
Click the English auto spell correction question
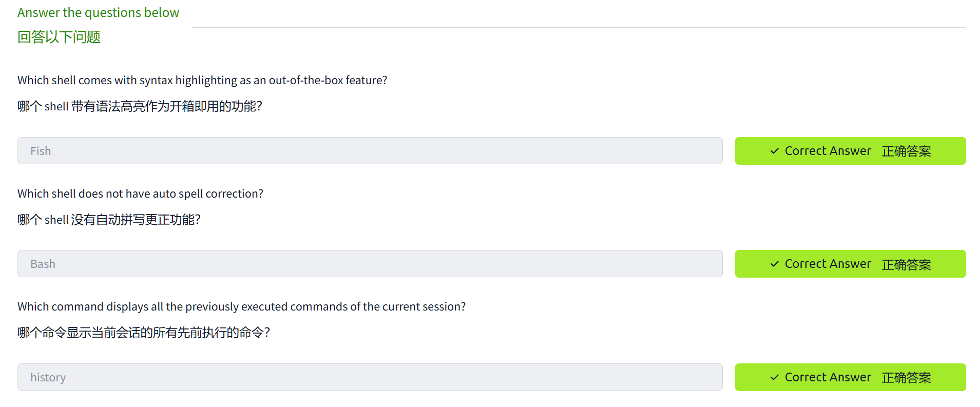(x=140, y=194)
